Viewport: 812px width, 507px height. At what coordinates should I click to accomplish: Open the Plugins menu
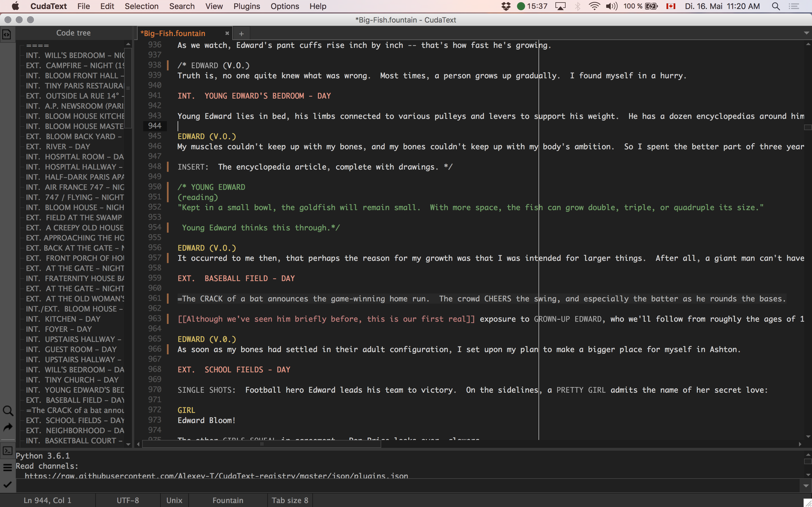247,6
